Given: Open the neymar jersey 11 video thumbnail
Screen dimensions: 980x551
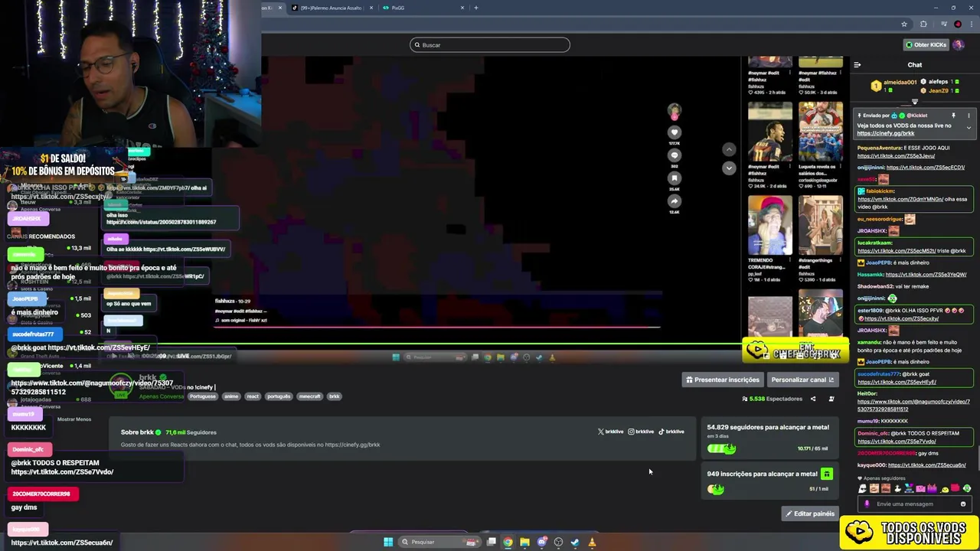Looking at the screenshot, I should pos(770,132).
